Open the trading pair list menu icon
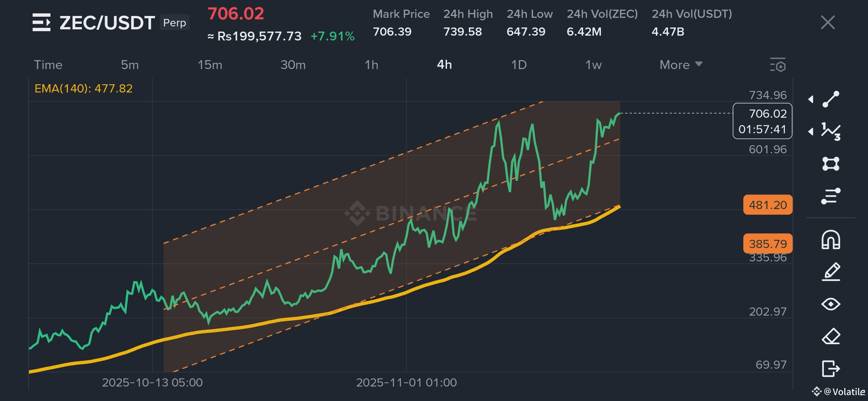The width and height of the screenshot is (868, 401). (41, 22)
